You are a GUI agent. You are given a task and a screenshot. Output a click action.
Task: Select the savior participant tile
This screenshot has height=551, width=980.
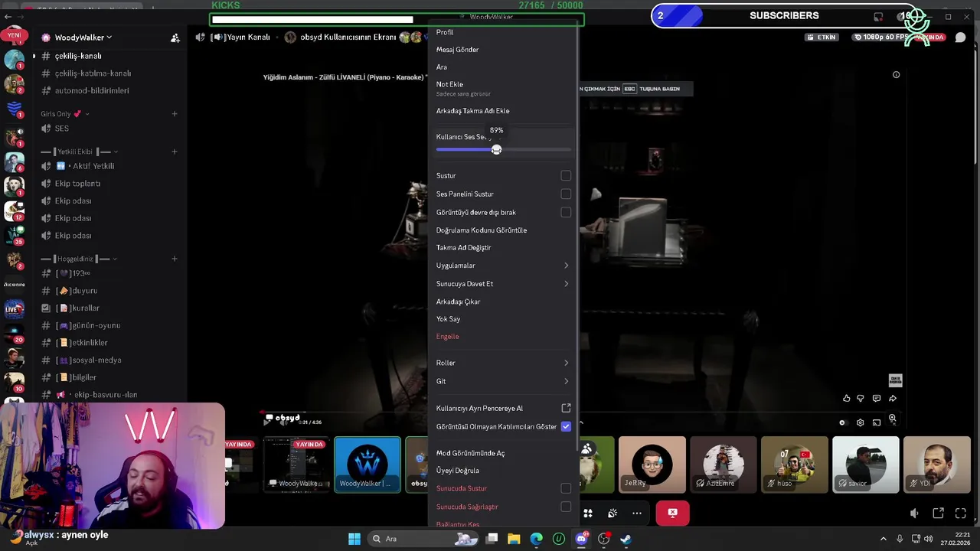coord(865,465)
